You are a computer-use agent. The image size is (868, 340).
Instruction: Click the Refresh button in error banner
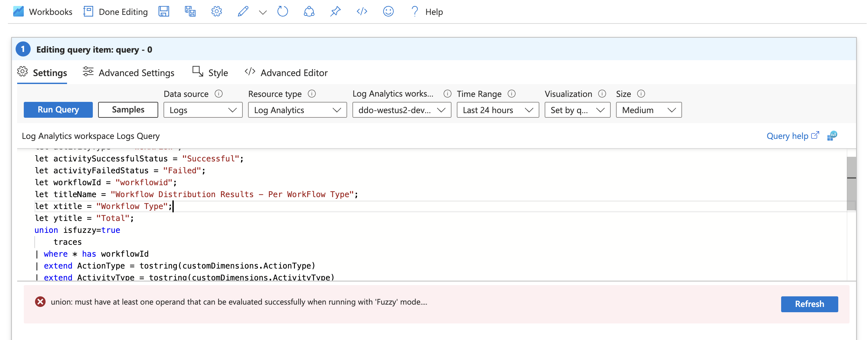pos(809,304)
